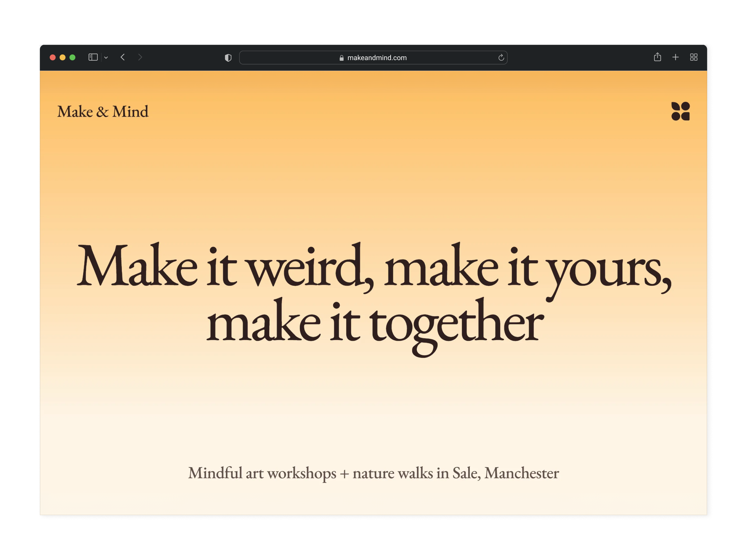Minimize the window with the yellow button
Viewport: 747px width, 560px height.
click(63, 57)
